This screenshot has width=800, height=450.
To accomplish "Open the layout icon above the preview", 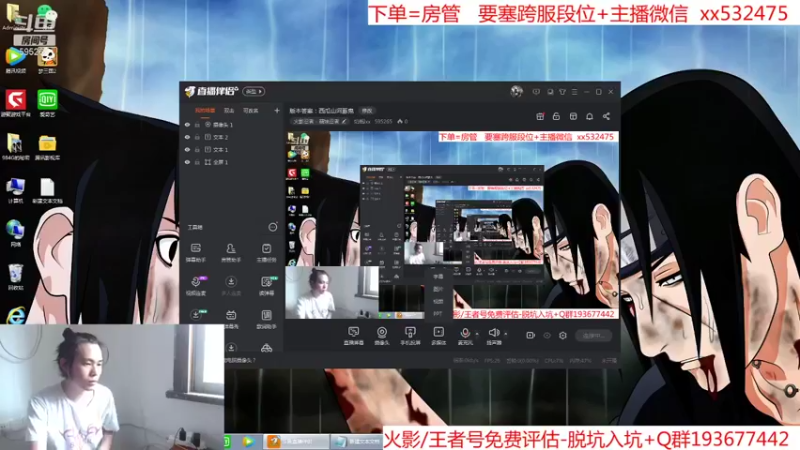I will 573,116.
